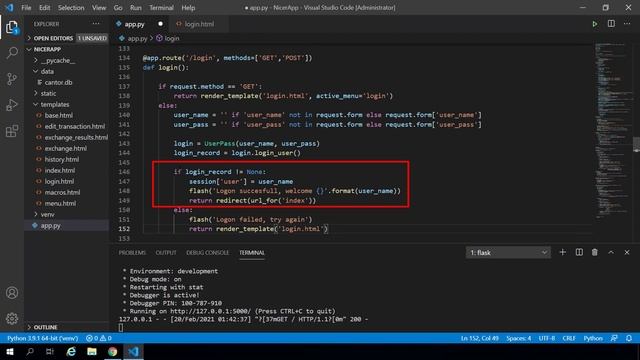The width and height of the screenshot is (640, 360).
Task: Switch to Chrome on the taskbar
Action: pyautogui.click(x=113, y=351)
